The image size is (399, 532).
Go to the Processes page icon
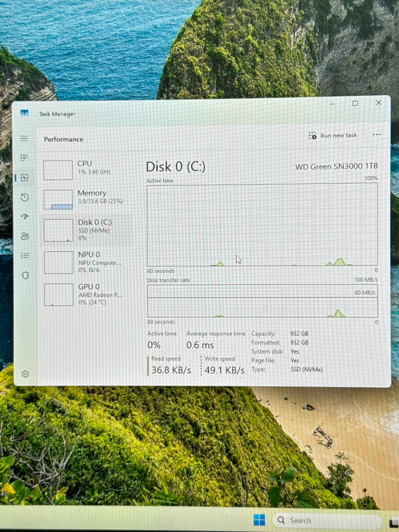24,158
